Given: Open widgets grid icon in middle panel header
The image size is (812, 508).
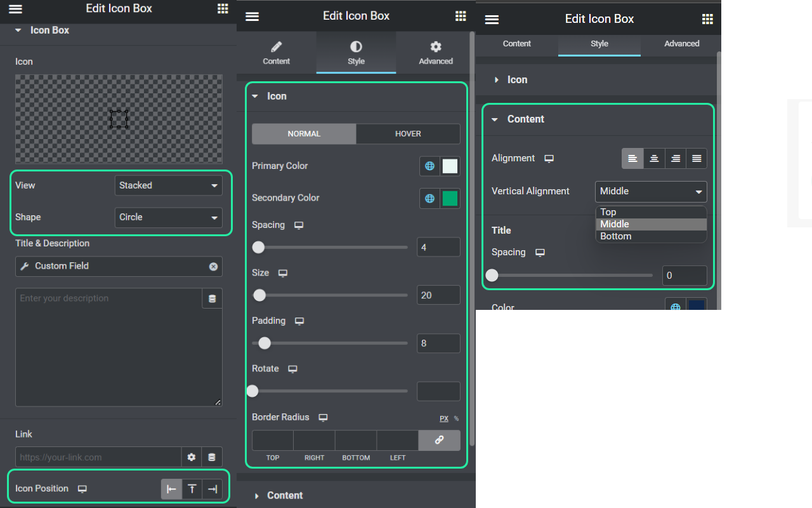Looking at the screenshot, I should pos(461,17).
